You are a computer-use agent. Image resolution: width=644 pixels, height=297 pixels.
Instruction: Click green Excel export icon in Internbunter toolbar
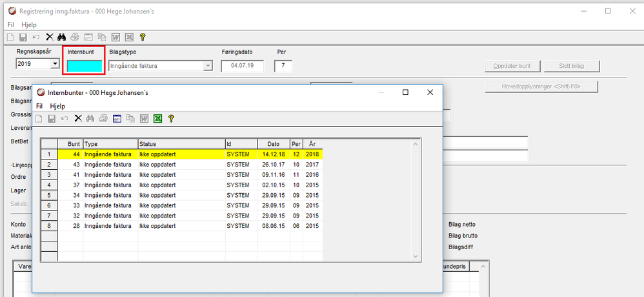157,118
